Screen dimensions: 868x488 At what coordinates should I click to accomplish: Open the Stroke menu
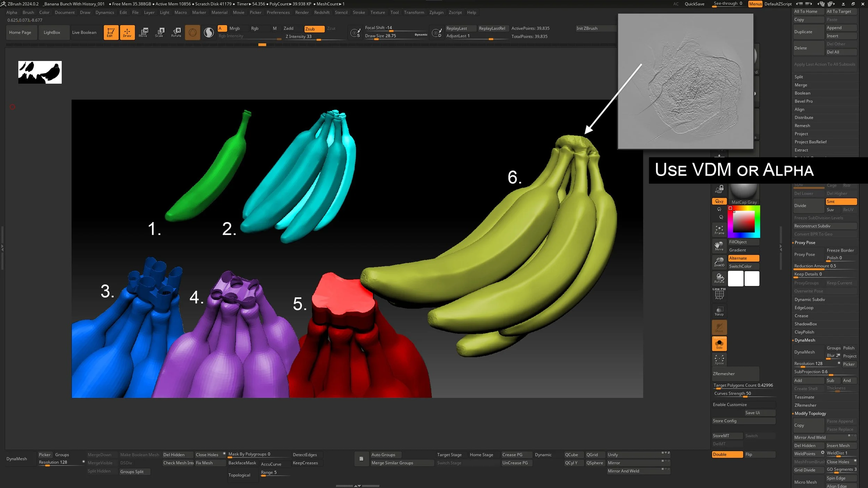pos(359,12)
